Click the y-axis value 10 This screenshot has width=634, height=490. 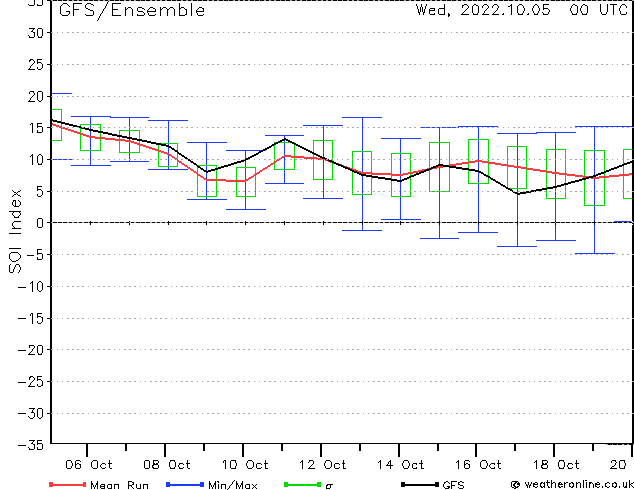click(35, 160)
